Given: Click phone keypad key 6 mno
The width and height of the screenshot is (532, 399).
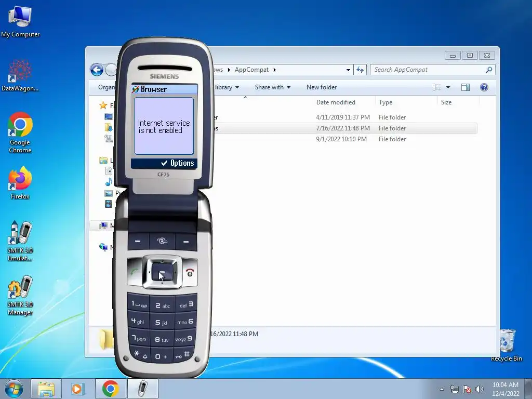Looking at the screenshot, I should 186,321.
